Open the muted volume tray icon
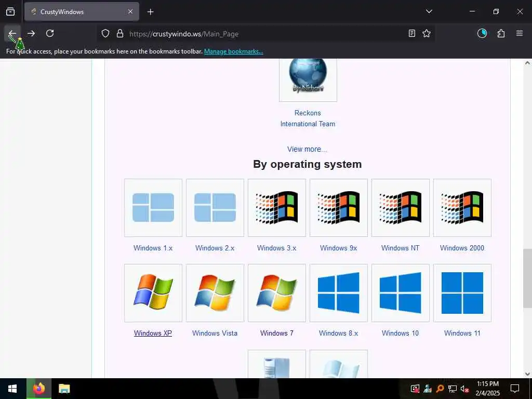Image resolution: width=532 pixels, height=399 pixels. pyautogui.click(x=464, y=389)
